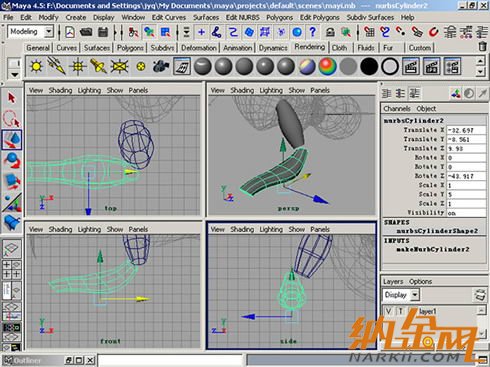Add a directional light from shelf
The height and width of the screenshot is (367, 490).
tap(56, 66)
